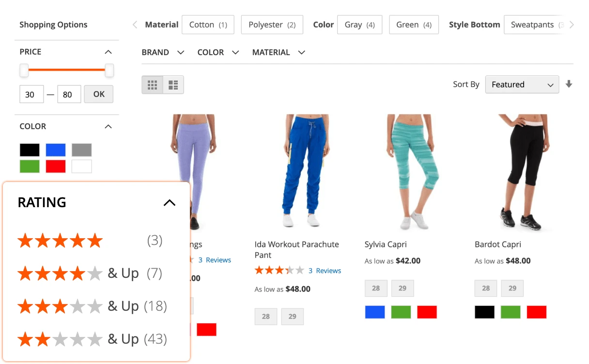
Task: Open the BRAND filter dropdown
Action: [163, 52]
